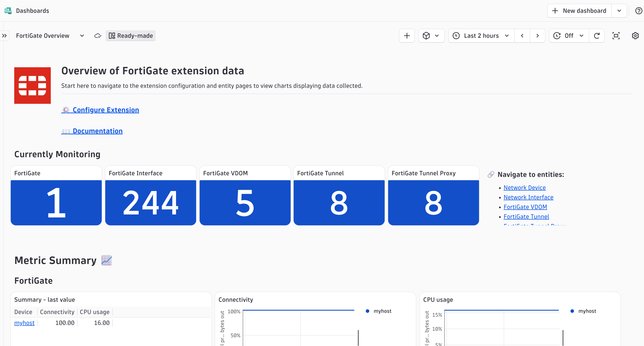644x346 pixels.
Task: Open the auto-refresh Off dropdown
Action: pyautogui.click(x=569, y=36)
